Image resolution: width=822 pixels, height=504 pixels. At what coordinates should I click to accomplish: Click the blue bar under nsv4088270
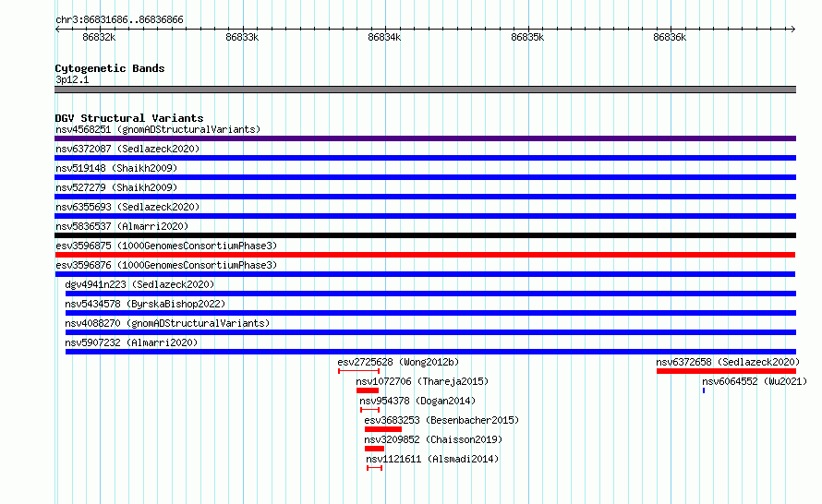coord(430,332)
